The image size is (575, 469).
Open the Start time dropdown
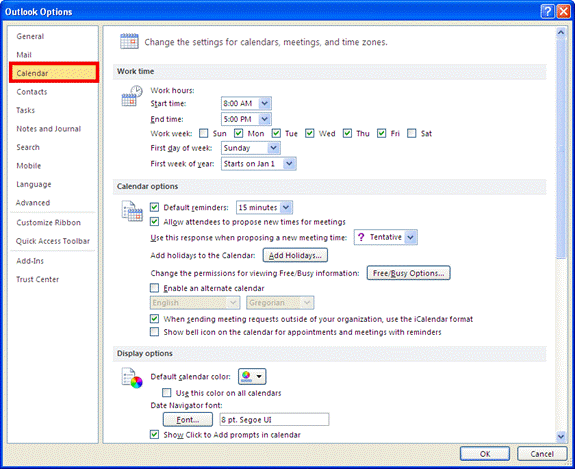265,103
